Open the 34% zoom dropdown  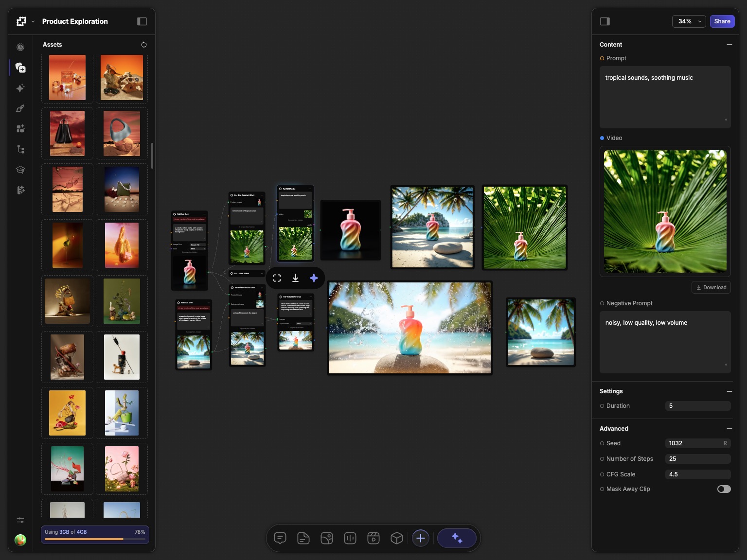(689, 21)
